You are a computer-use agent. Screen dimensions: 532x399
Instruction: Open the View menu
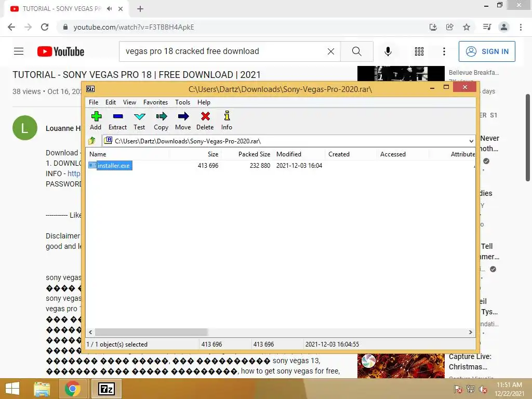tap(129, 102)
